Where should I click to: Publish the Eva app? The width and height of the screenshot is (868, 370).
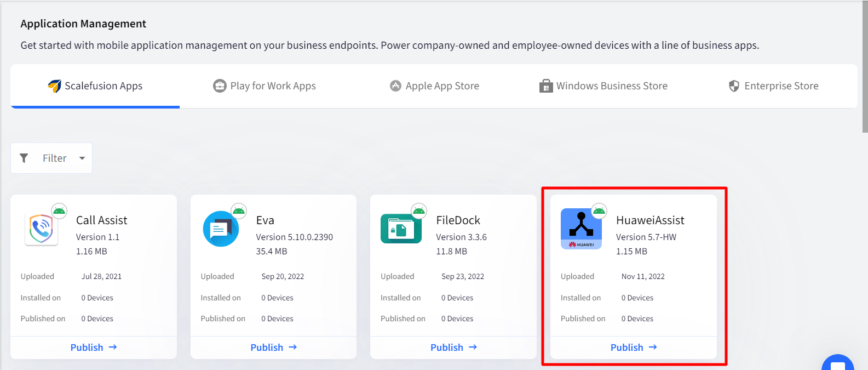273,348
